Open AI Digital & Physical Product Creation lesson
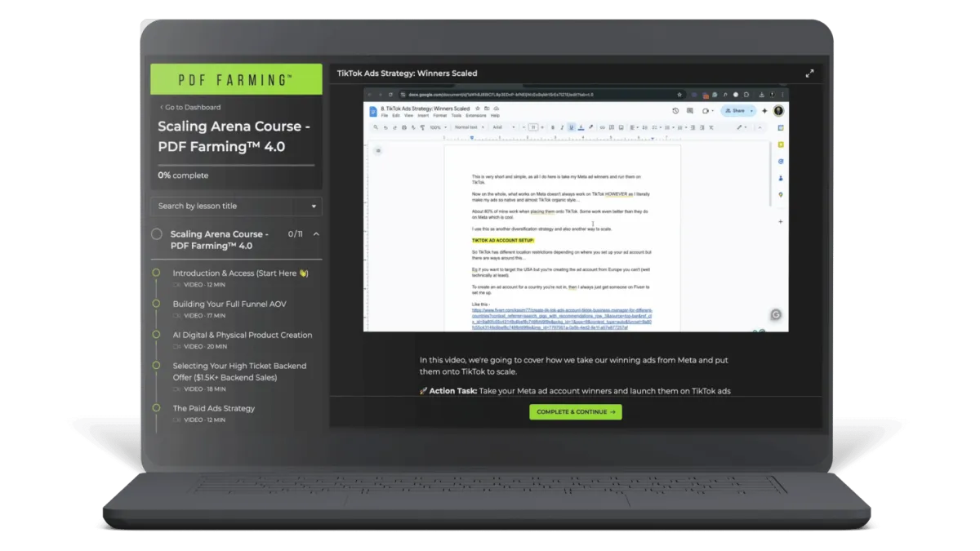The image size is (980, 551). pyautogui.click(x=243, y=335)
